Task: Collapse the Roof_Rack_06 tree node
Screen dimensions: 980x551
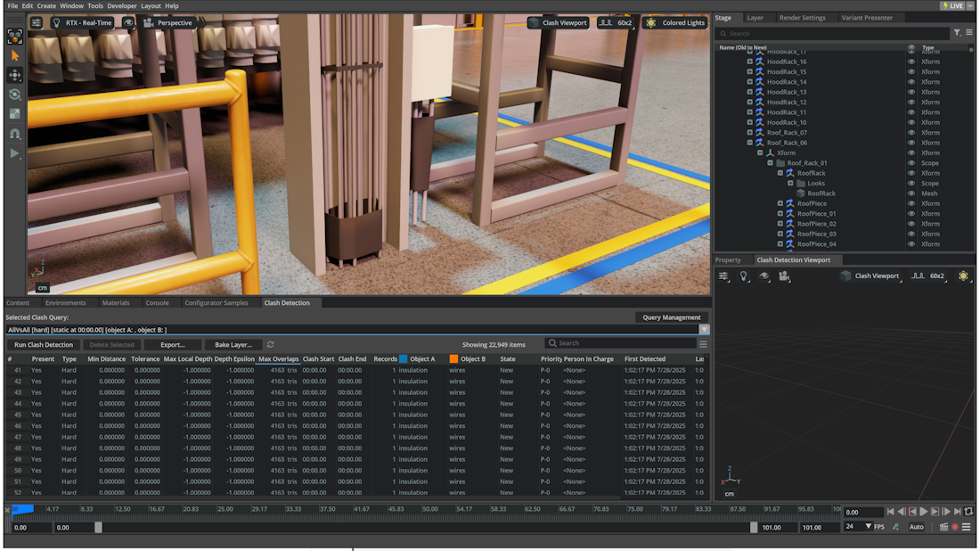Action: (x=750, y=143)
